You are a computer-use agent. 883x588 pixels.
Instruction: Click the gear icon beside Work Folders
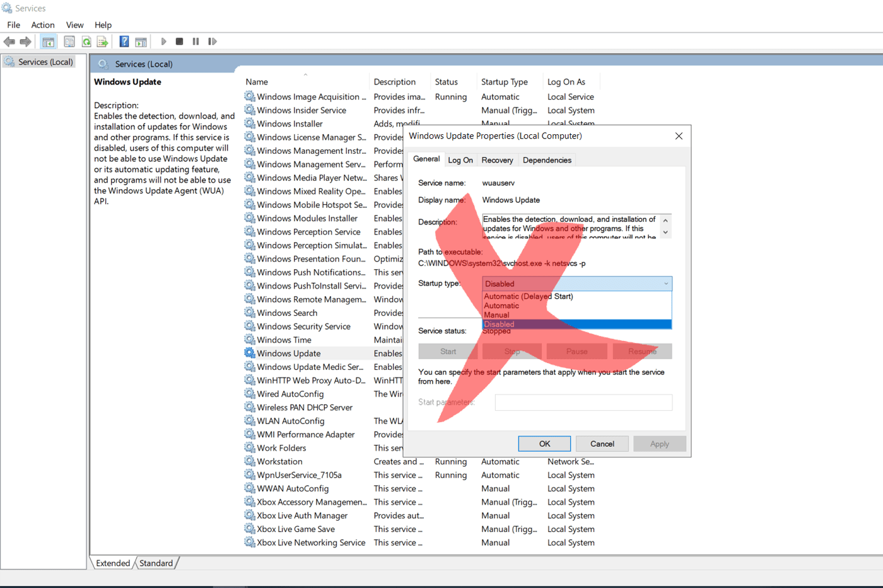[x=250, y=447]
